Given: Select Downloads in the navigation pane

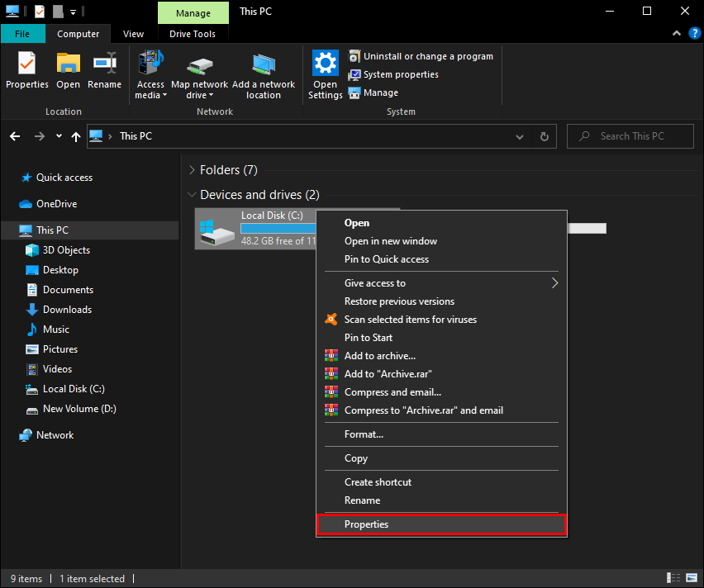Looking at the screenshot, I should click(x=66, y=310).
